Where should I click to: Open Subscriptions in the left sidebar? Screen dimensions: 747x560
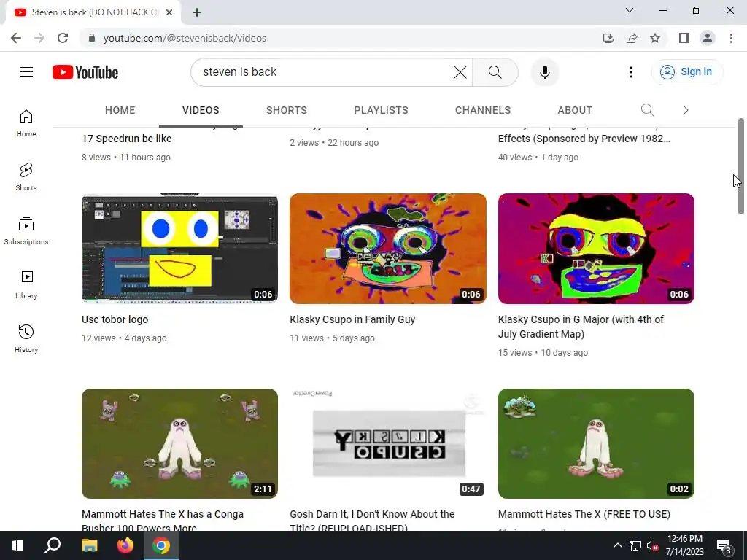click(x=26, y=231)
